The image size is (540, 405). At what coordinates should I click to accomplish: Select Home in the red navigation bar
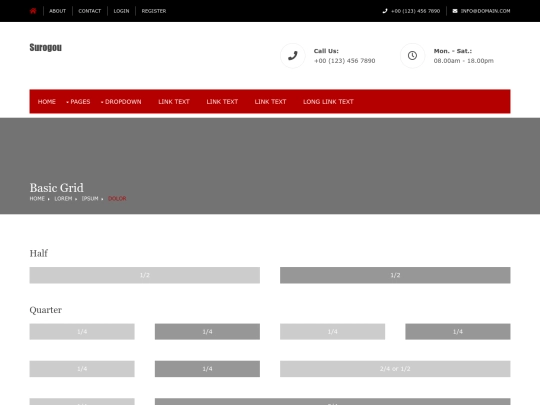[x=47, y=102]
